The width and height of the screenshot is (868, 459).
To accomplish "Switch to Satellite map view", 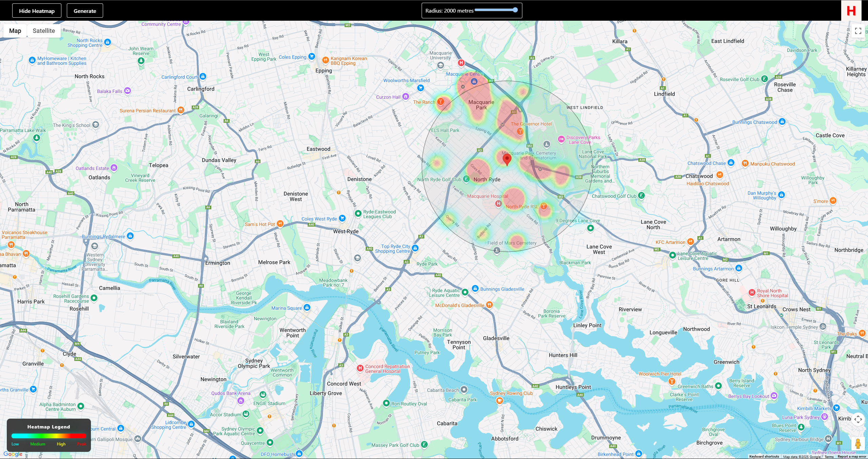I will 44,31.
